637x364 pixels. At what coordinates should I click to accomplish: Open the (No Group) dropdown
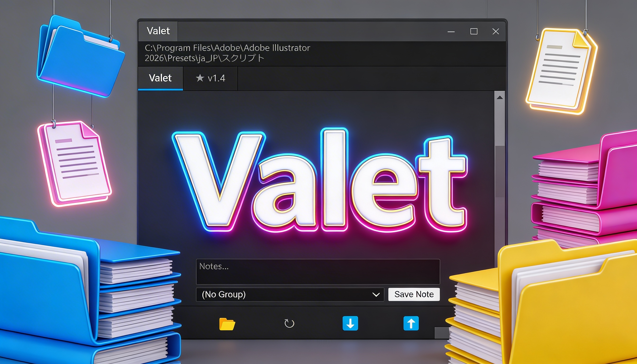point(290,295)
